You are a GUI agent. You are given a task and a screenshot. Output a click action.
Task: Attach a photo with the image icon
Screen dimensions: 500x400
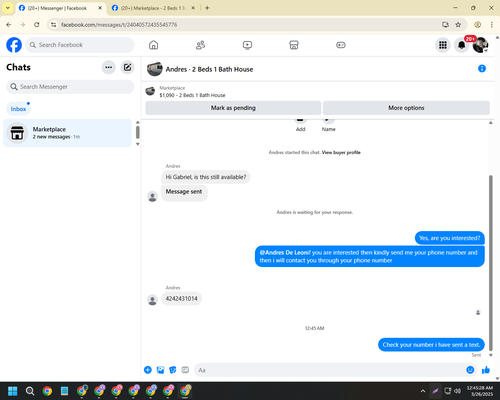160,370
